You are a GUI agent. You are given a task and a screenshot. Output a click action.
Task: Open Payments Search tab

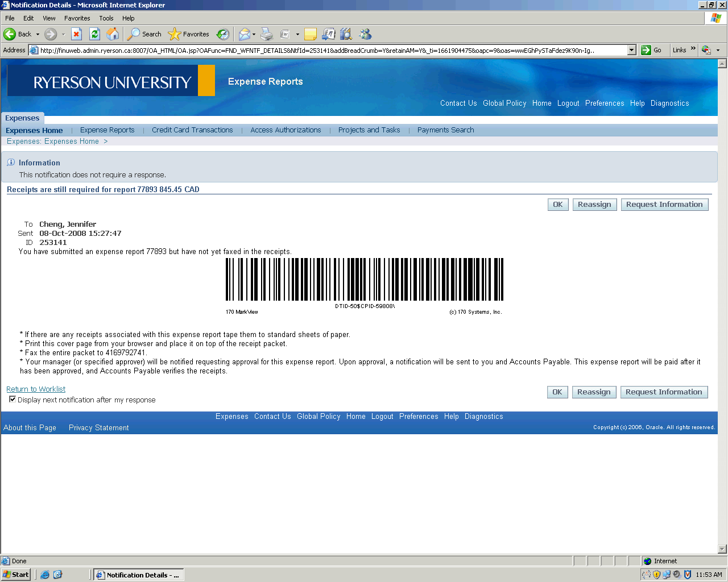445,130
